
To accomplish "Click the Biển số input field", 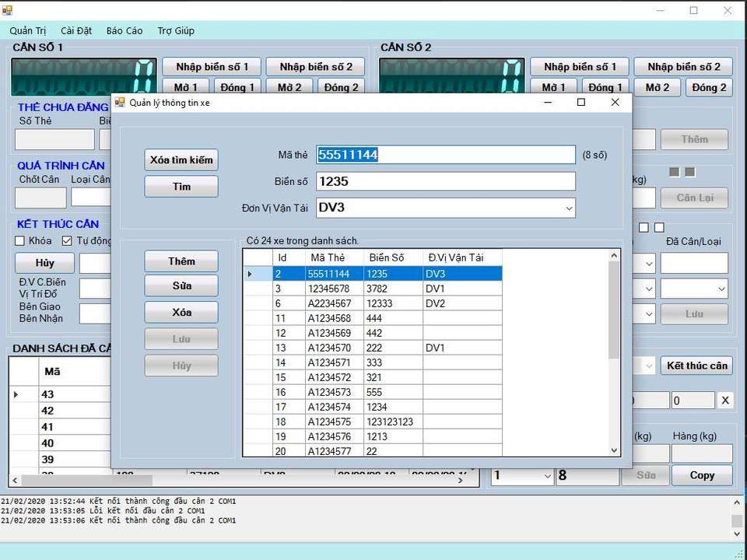I will [445, 182].
